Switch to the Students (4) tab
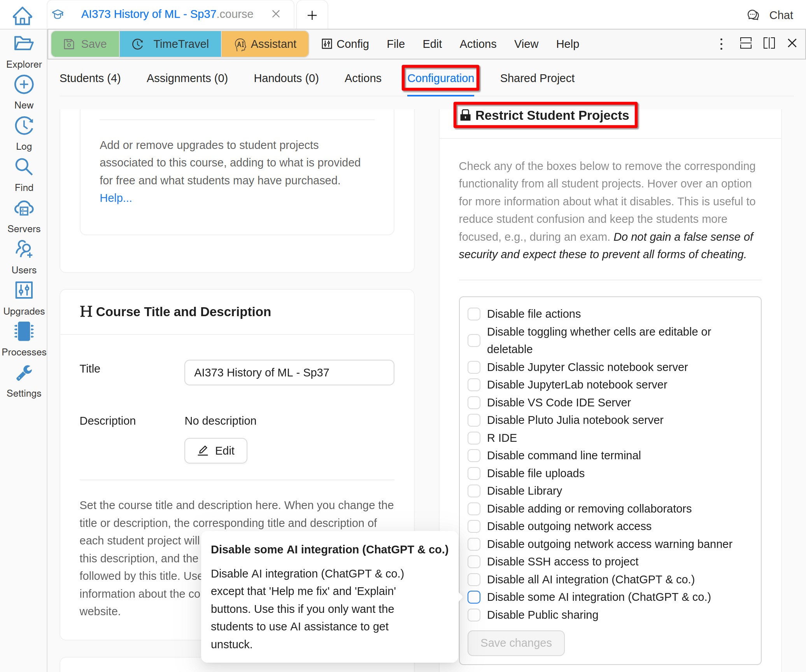Screen dimensions: 806x672 tap(90, 78)
